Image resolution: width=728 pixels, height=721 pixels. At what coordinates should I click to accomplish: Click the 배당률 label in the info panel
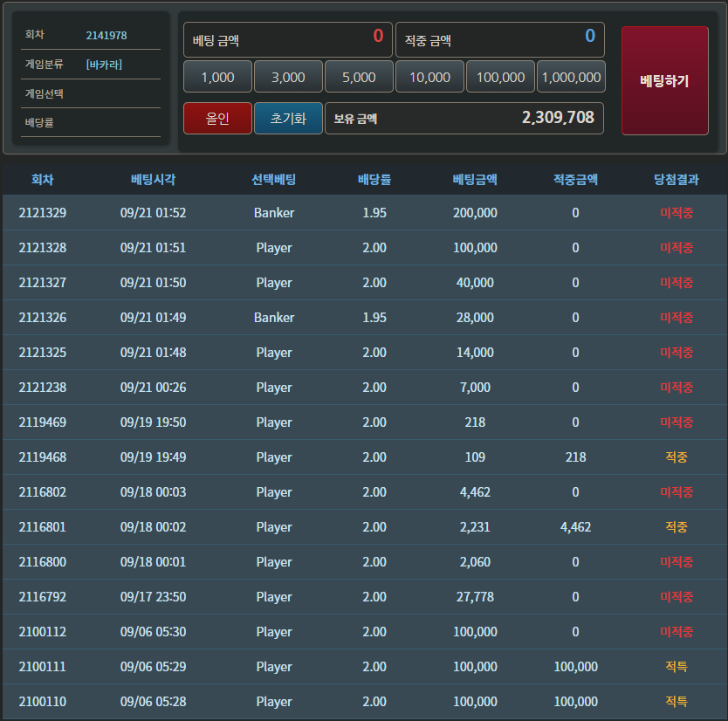[39, 122]
